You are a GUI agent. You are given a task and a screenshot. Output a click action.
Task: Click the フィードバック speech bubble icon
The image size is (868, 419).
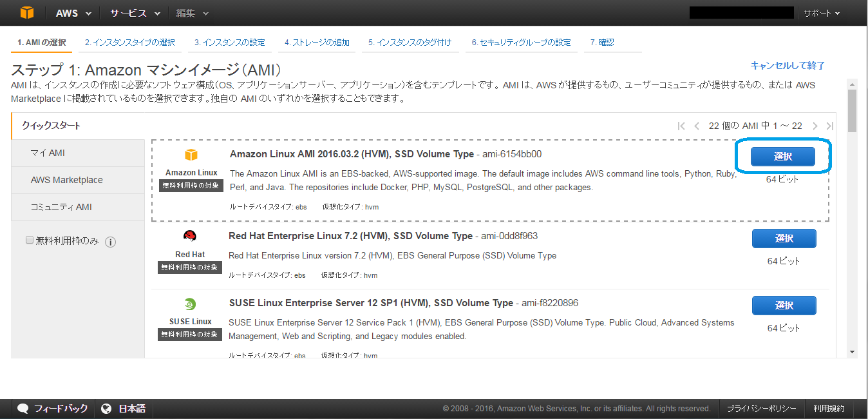pyautogui.click(x=23, y=409)
